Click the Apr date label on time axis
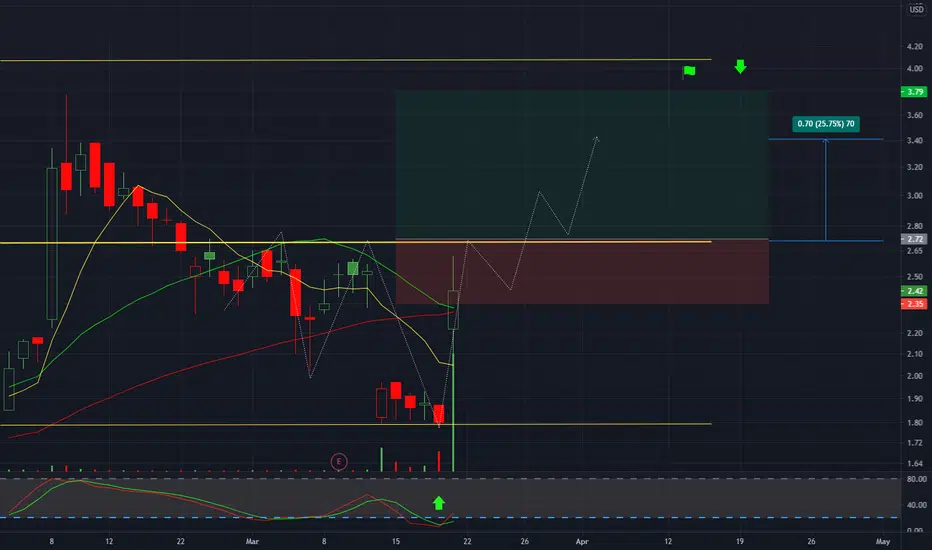 [x=582, y=542]
